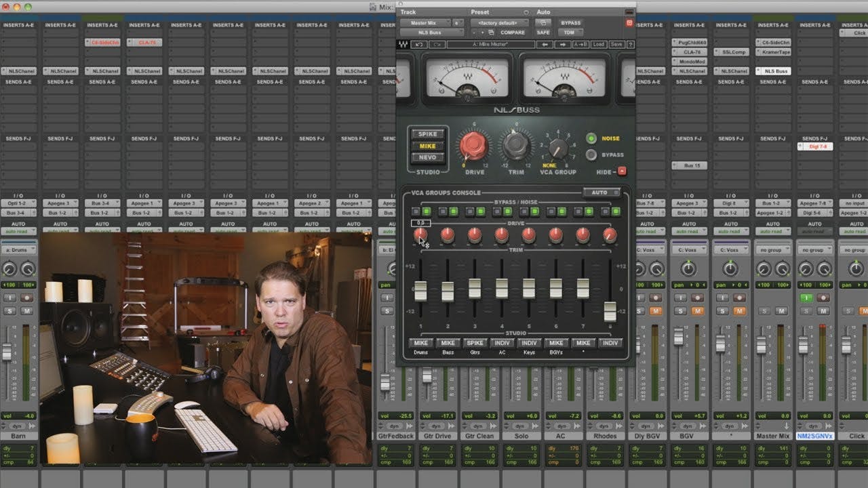This screenshot has width=868, height=488.
Task: Click the undo arrow in Waves toolbar
Action: pyautogui.click(x=419, y=45)
